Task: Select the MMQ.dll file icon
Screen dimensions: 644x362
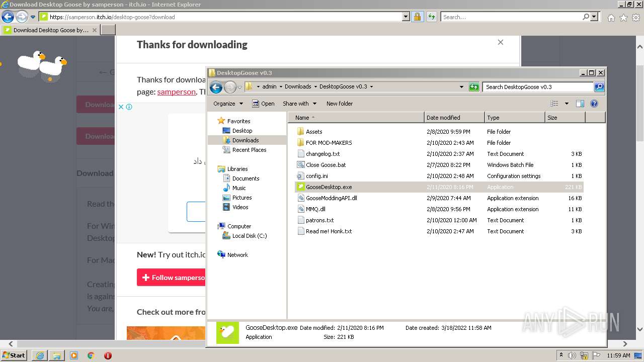Action: [301, 209]
